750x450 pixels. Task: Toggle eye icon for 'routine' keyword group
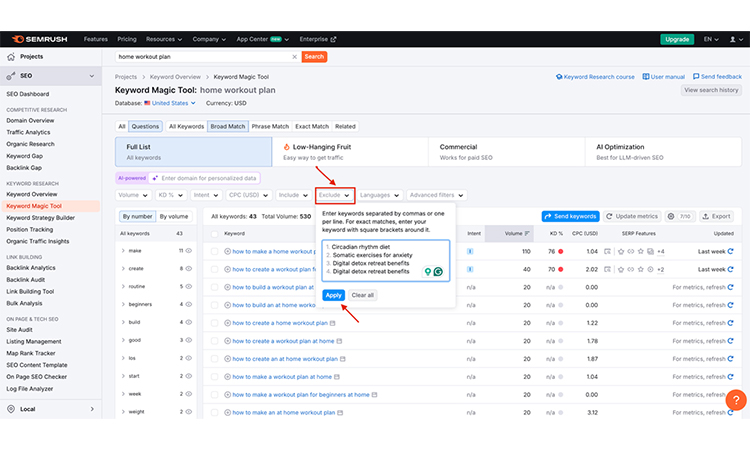[x=189, y=286]
